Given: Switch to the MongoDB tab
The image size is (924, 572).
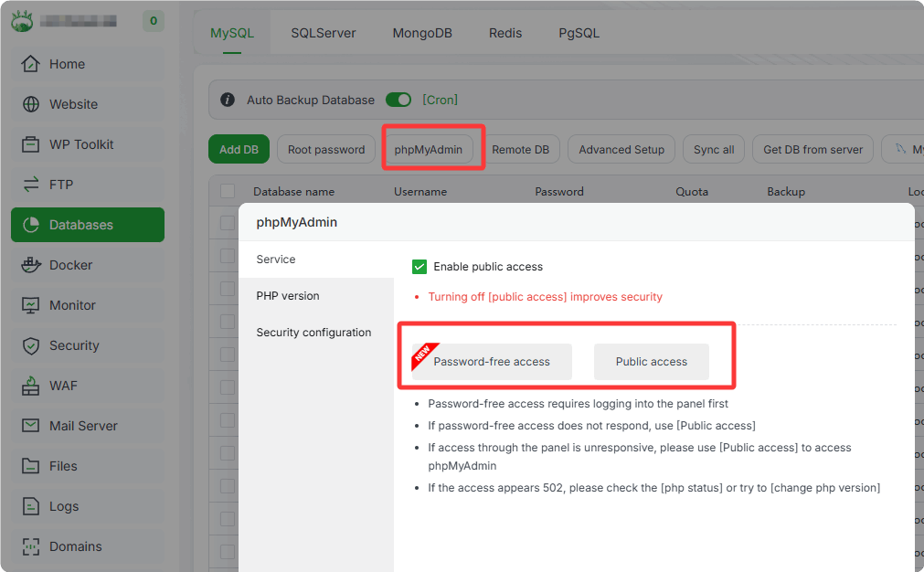Looking at the screenshot, I should click(422, 33).
